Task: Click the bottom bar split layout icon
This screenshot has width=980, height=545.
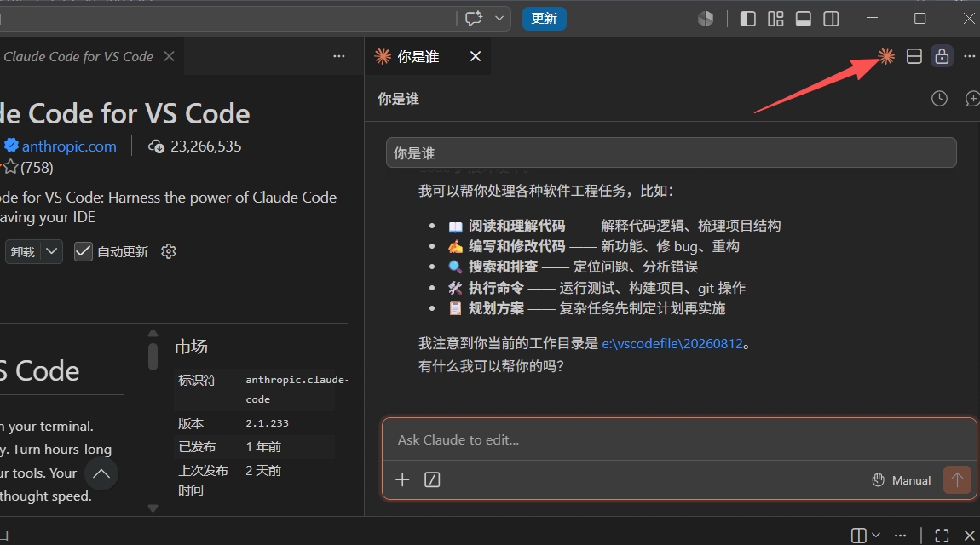Action: (859, 535)
